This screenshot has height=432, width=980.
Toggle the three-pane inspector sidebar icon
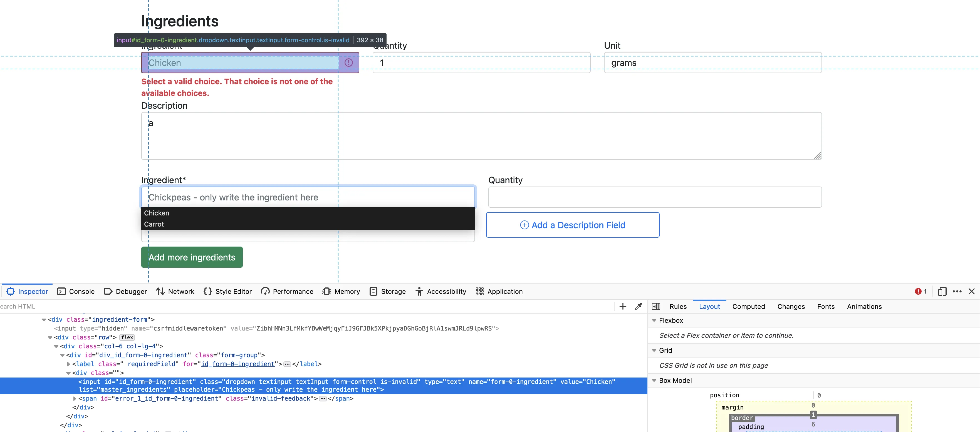tap(656, 307)
